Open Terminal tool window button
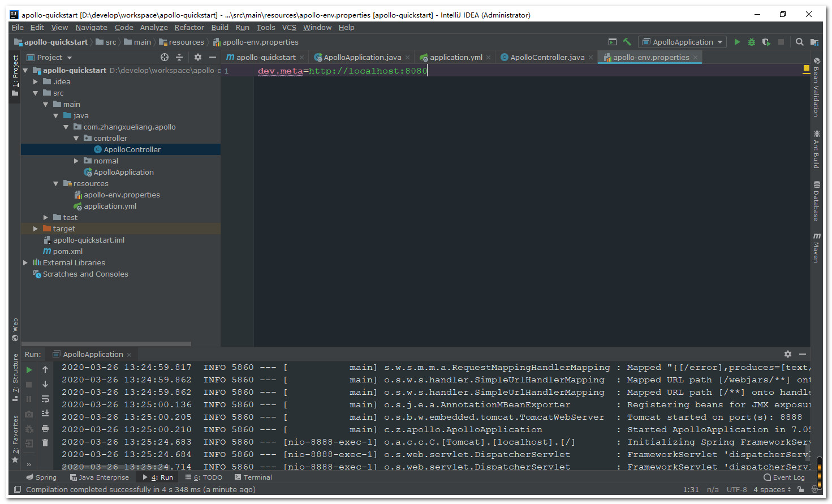Screen dimensions: 832x504 point(253,477)
